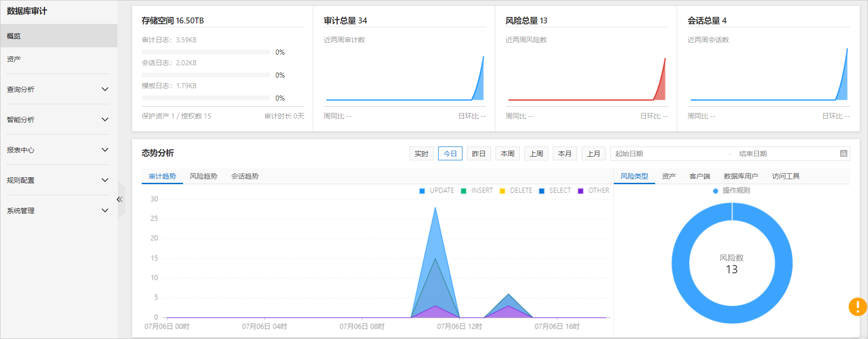This screenshot has width=868, height=339.
Task: Open the orange exclamation alert icon
Action: [857, 307]
